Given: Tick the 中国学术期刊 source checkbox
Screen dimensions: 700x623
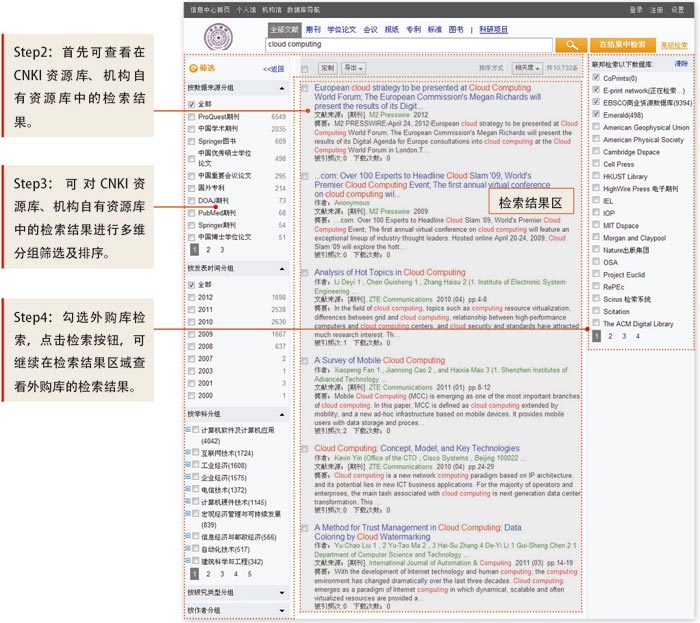Looking at the screenshot, I should (x=192, y=129).
